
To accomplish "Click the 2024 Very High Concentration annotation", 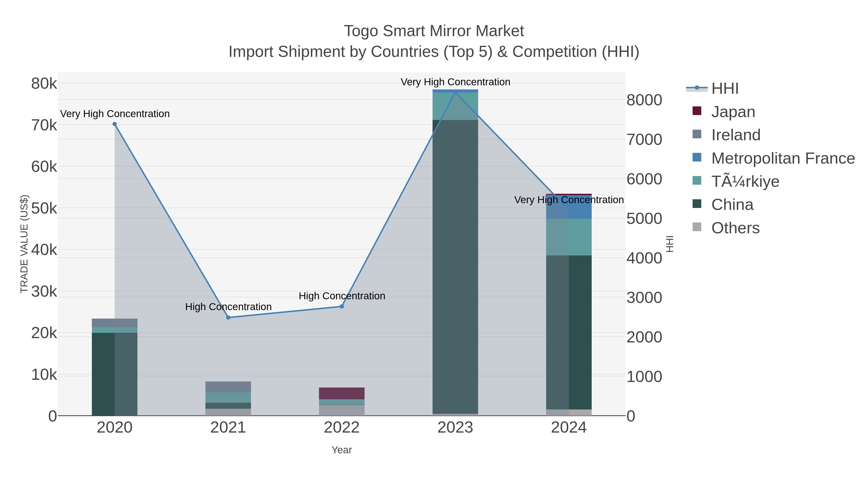I will [x=569, y=200].
